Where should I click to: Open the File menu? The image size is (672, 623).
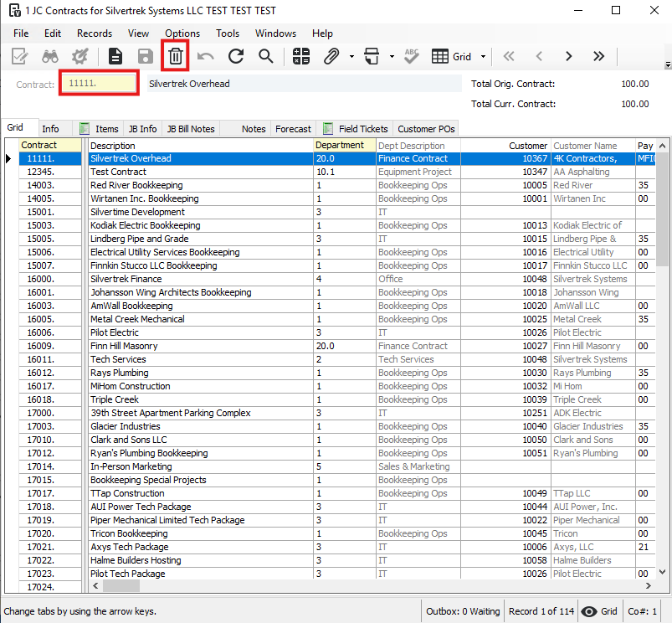coord(21,33)
